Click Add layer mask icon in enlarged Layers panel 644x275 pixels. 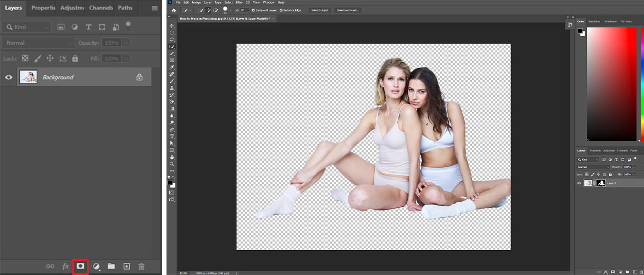(x=80, y=266)
